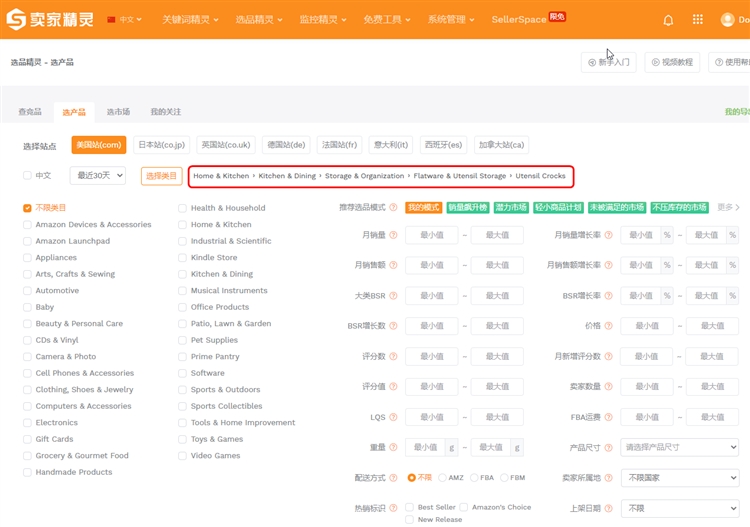Image resolution: width=750 pixels, height=527 pixels.
Task: Expand the 产品尺寸 product size dropdown
Action: [679, 447]
